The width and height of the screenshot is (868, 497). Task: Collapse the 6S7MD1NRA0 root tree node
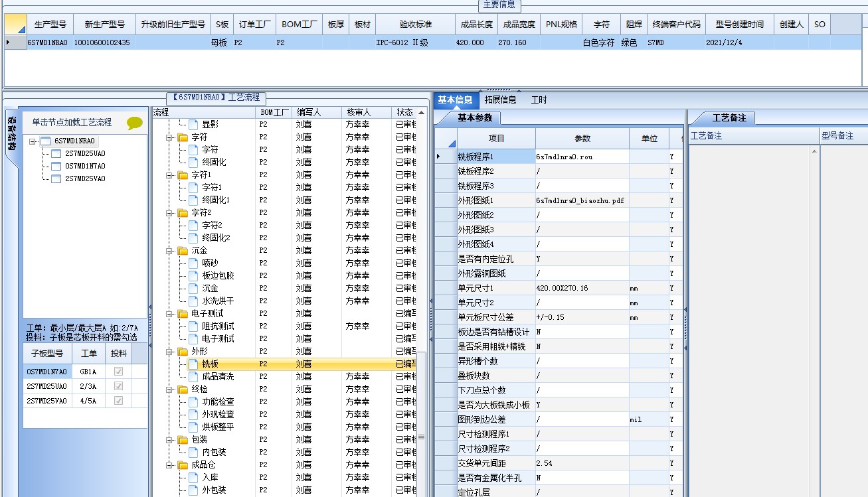pos(33,141)
